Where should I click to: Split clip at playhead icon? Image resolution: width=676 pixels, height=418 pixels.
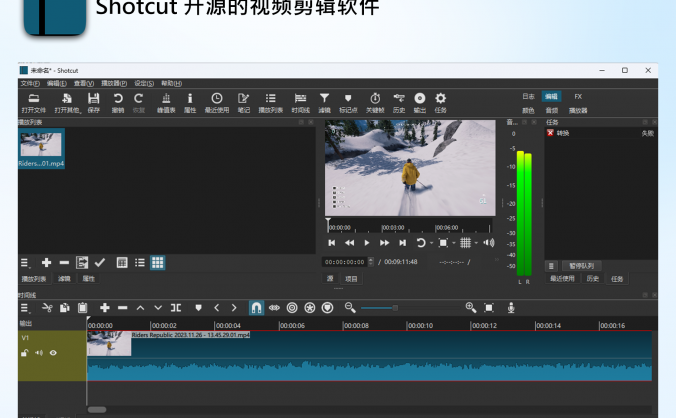tap(175, 308)
